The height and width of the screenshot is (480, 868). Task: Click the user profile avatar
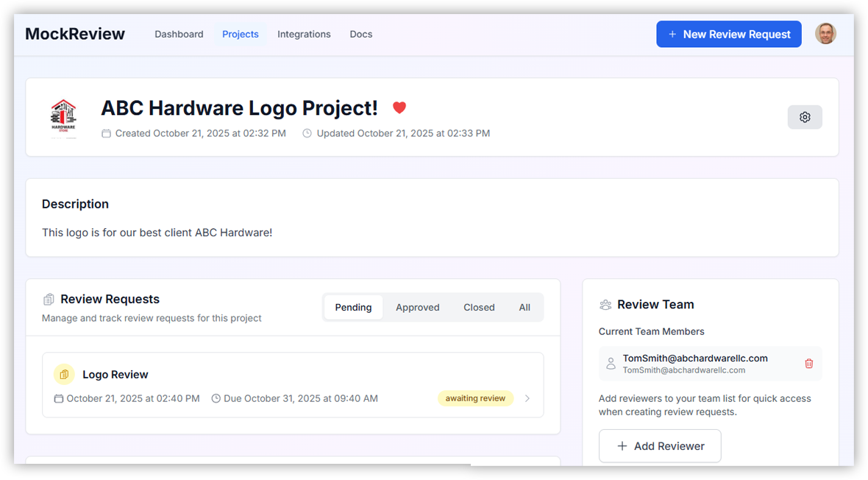pos(825,34)
